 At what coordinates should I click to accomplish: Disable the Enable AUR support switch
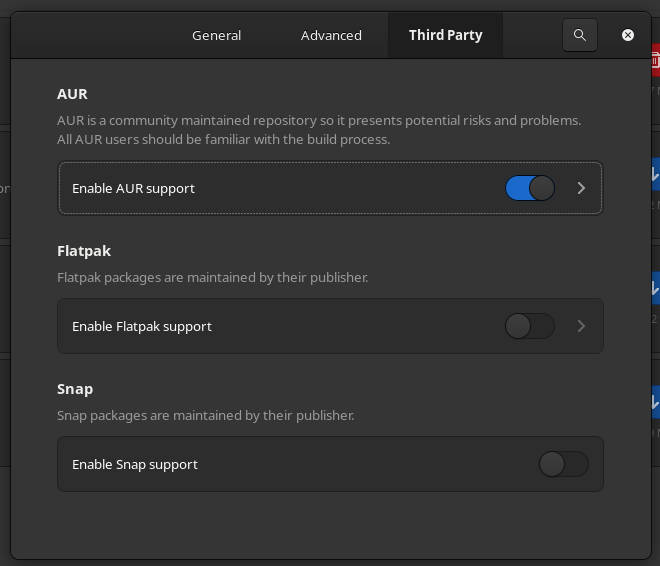coord(530,188)
